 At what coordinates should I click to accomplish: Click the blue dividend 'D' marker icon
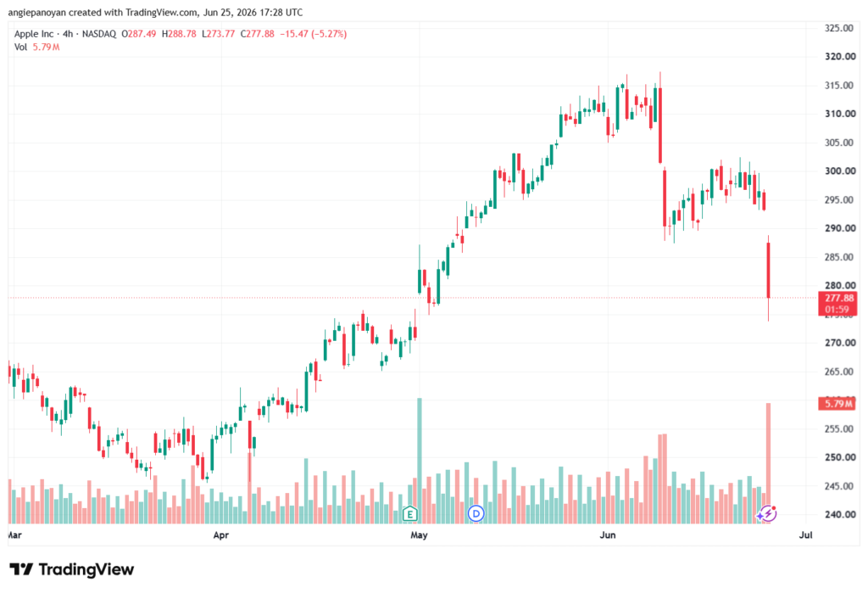(476, 514)
